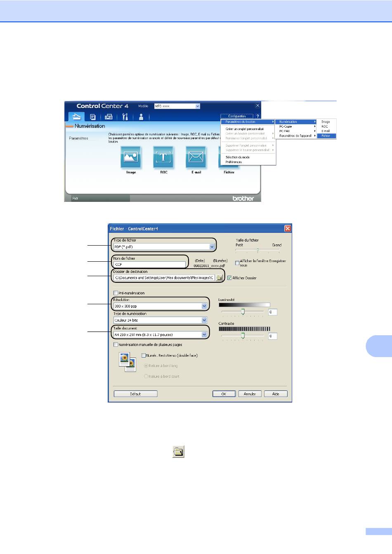This screenshot has height=554, width=392.
Task: Open the Résolution dropdown list
Action: click(204, 306)
